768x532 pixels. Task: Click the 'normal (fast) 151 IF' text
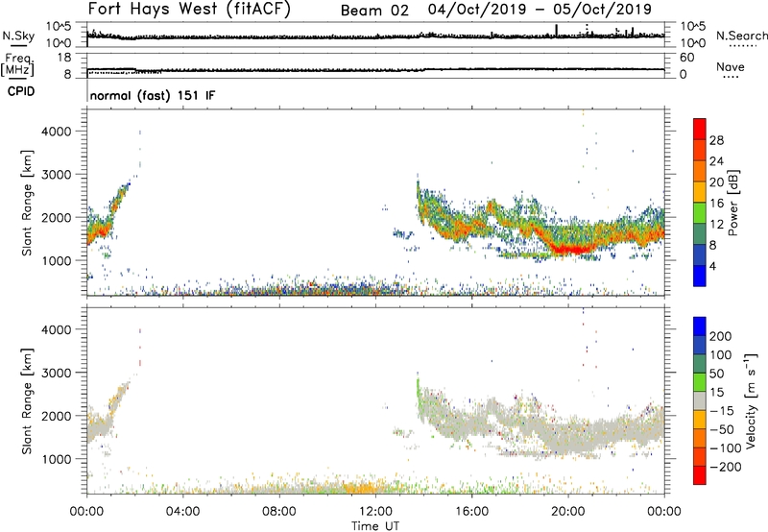tap(153, 95)
